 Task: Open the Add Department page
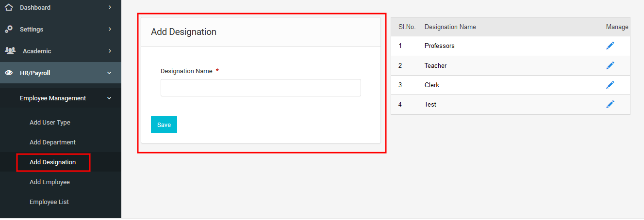pyautogui.click(x=52, y=142)
